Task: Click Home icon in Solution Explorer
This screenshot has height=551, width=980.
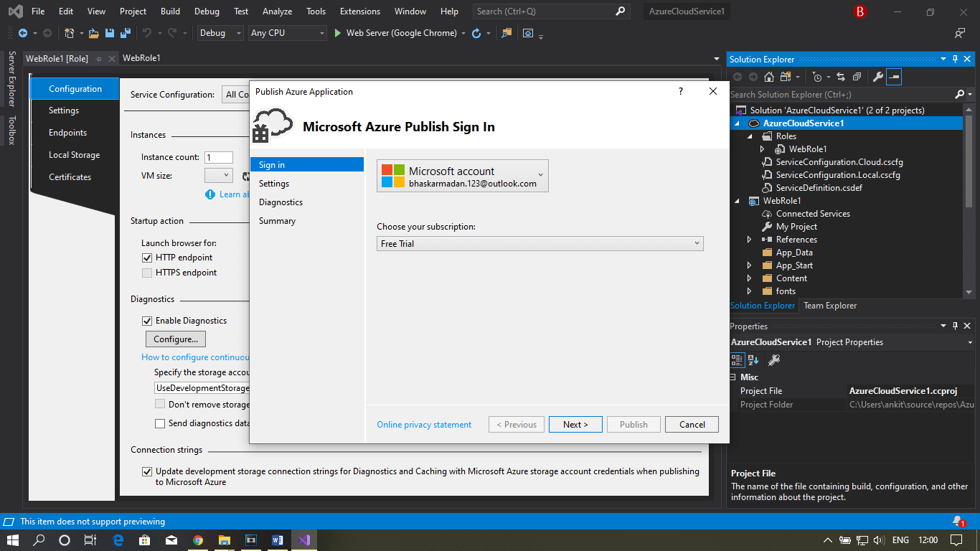Action: [x=769, y=77]
